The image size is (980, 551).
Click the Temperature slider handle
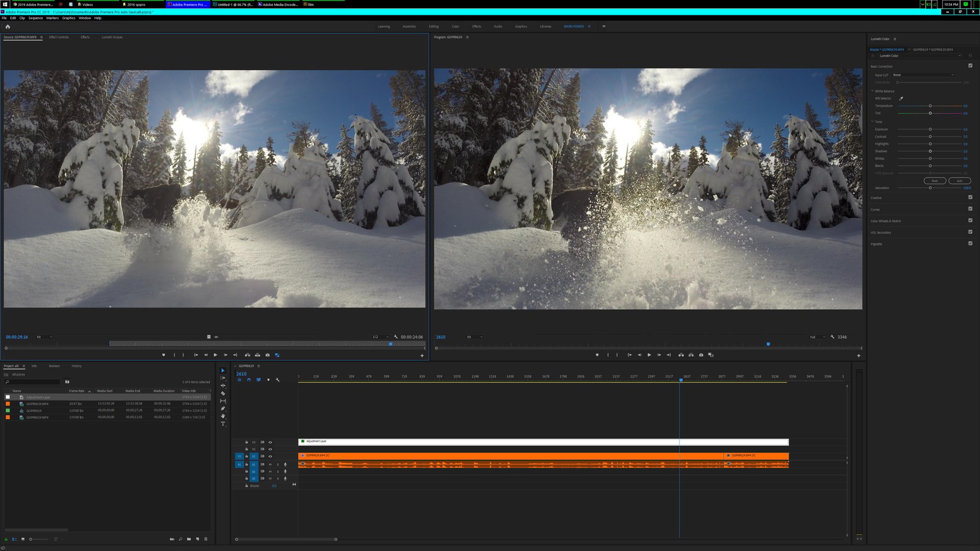point(930,106)
